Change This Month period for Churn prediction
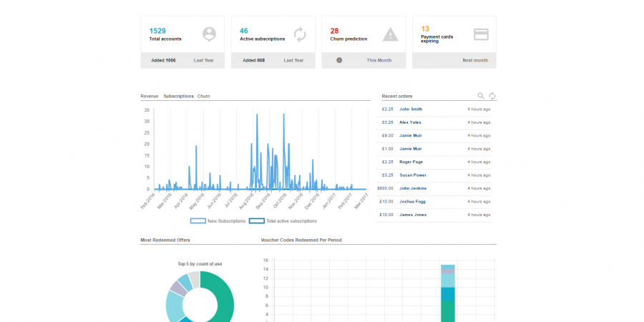Viewport: 644px width, 322px height. click(x=380, y=60)
